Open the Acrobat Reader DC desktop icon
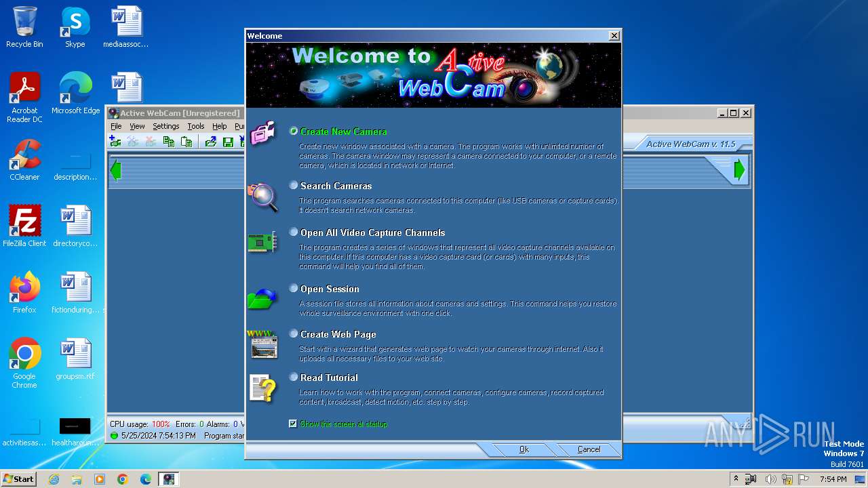The width and height of the screenshot is (868, 488). tap(24, 98)
